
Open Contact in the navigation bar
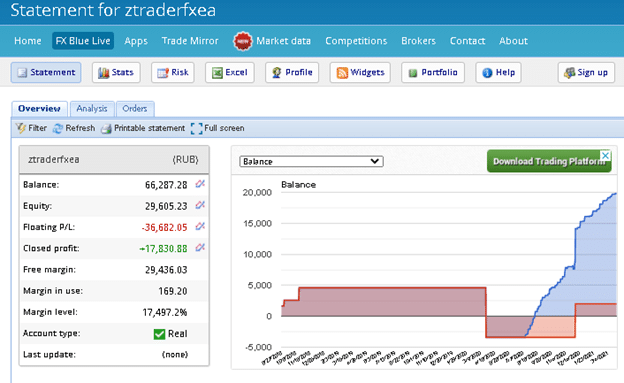(467, 41)
